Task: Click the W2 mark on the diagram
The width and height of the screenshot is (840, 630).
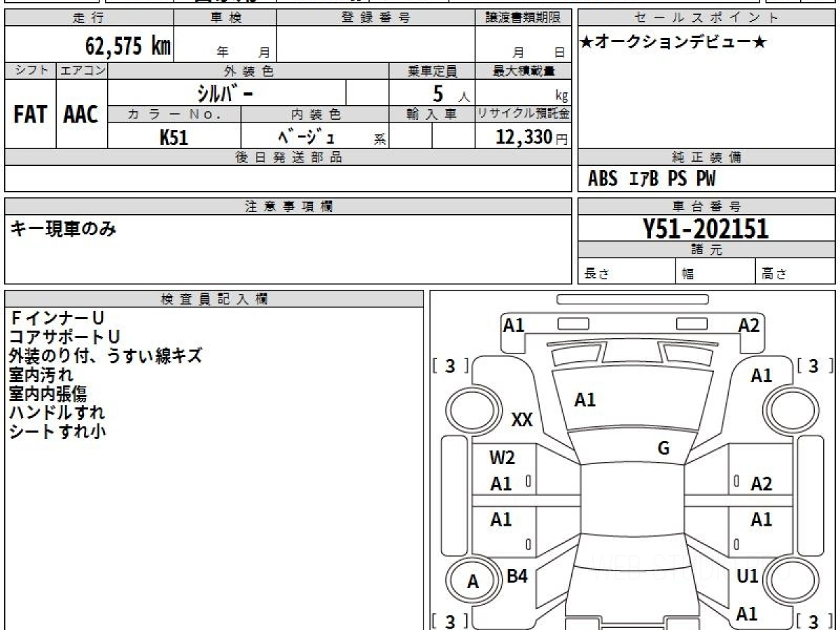Action: [x=502, y=458]
